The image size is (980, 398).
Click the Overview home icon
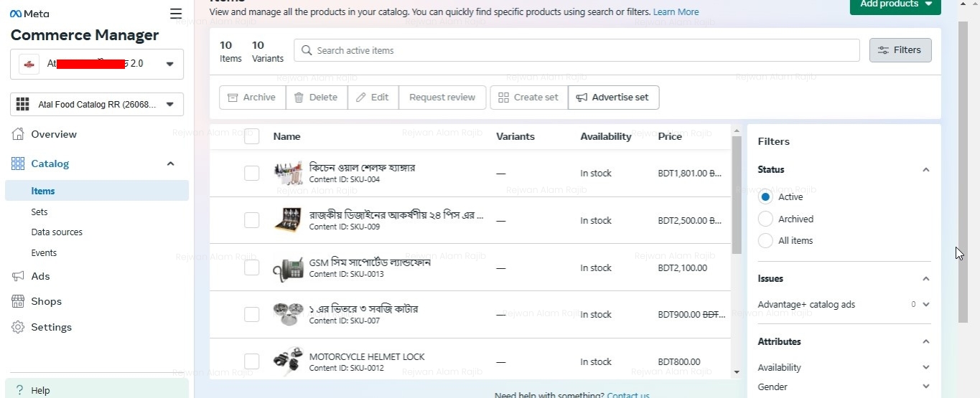[18, 134]
